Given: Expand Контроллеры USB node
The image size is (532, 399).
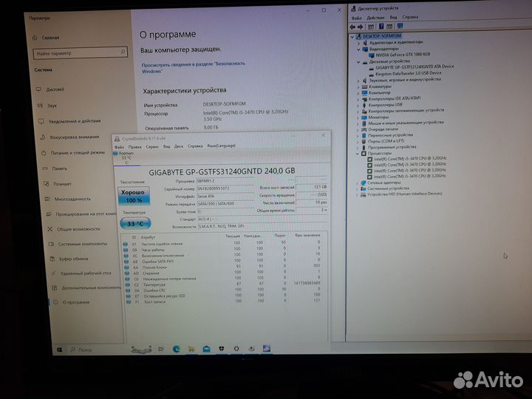Looking at the screenshot, I should 358,105.
